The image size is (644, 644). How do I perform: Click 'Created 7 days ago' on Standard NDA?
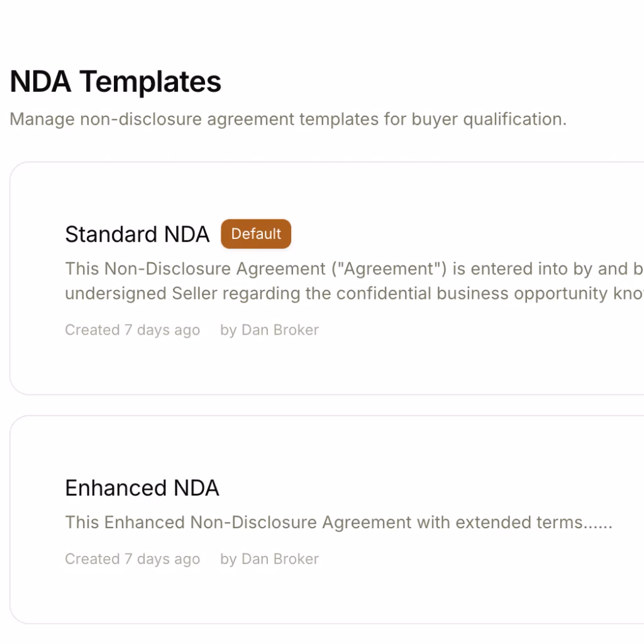[x=132, y=330]
